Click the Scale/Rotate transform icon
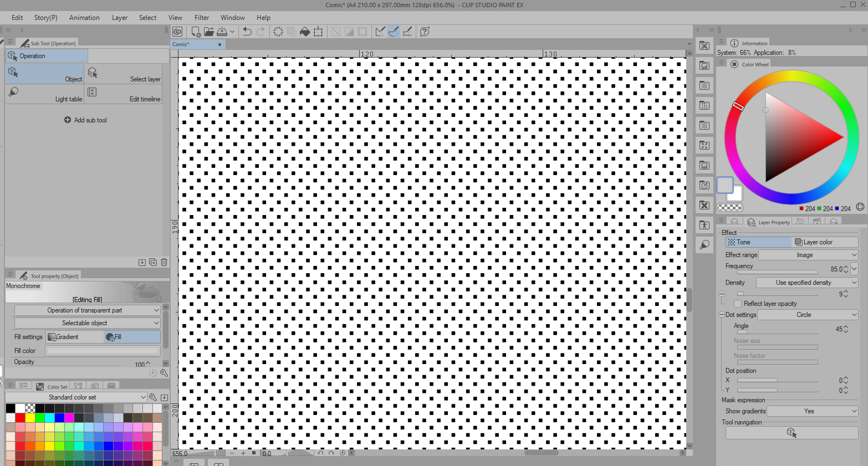The image size is (868, 466). pyautogui.click(x=318, y=32)
